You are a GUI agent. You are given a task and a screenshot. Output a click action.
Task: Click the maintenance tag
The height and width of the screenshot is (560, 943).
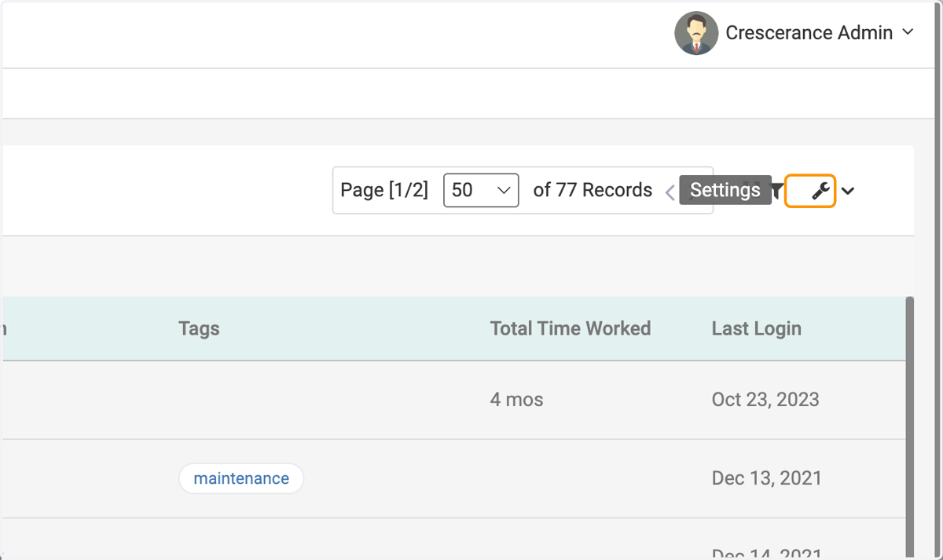click(x=241, y=478)
